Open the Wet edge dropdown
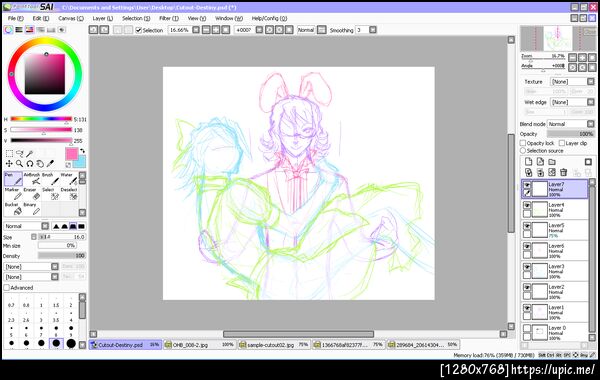This screenshot has height=380, width=600. 572,102
